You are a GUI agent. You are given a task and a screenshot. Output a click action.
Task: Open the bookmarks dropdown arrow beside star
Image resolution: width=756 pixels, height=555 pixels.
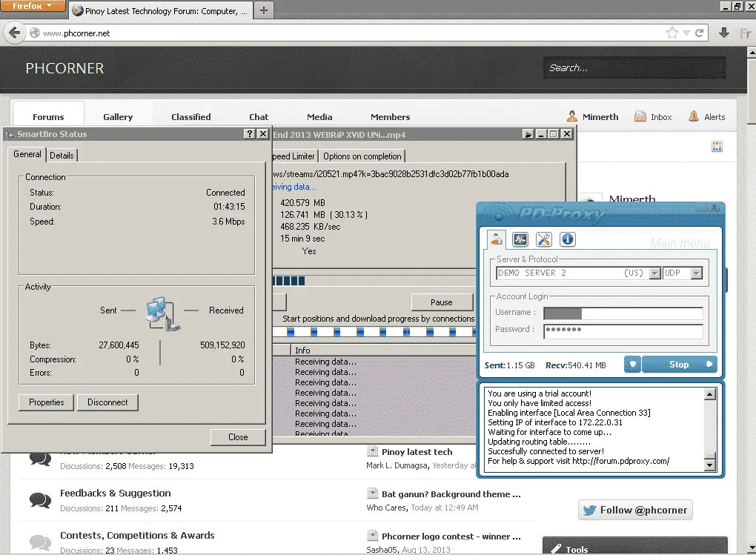[686, 33]
